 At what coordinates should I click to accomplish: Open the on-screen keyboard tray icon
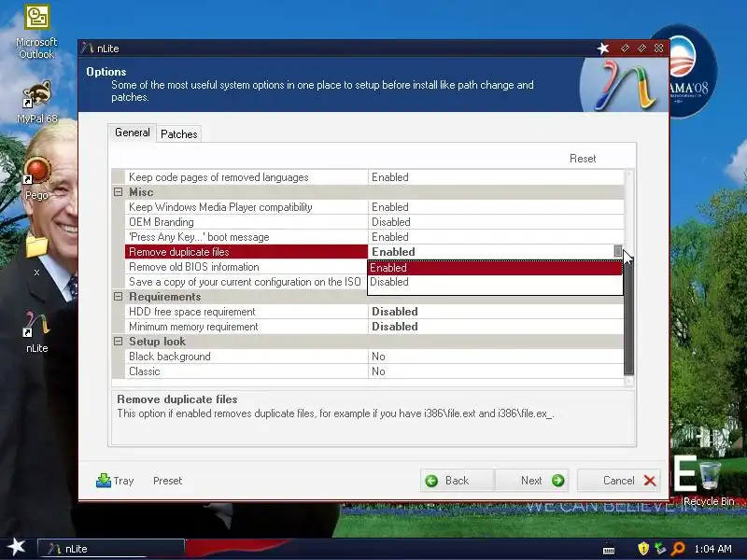[609, 550]
